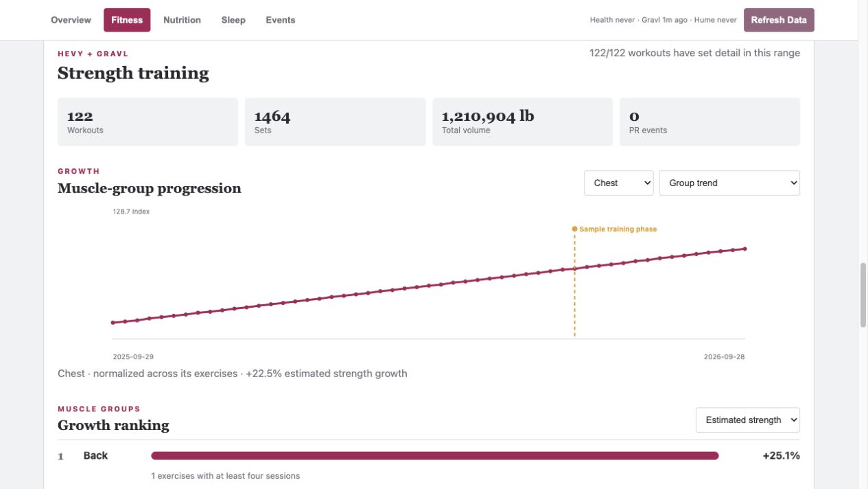Click the 2026-09-28 end date label
Viewport: 868px width, 489px height.
(724, 357)
